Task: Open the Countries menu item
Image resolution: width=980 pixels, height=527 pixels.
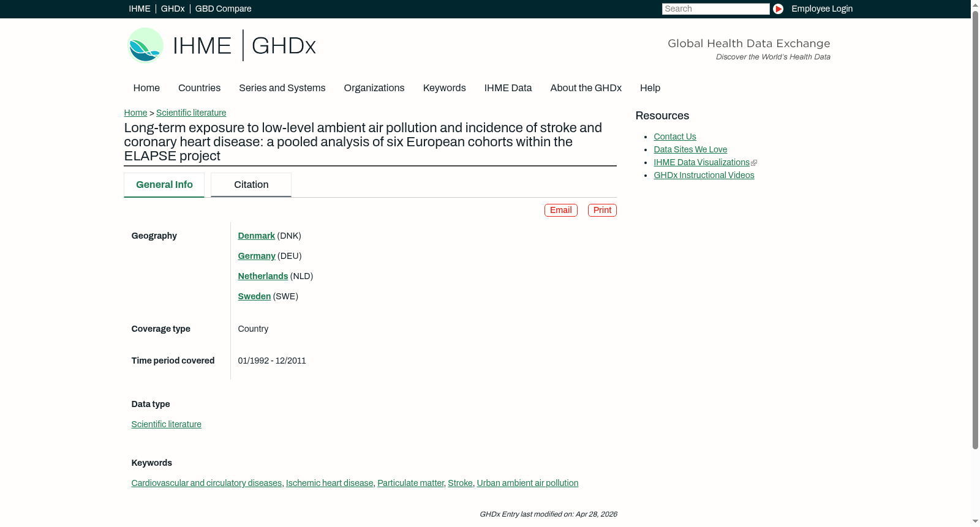Action: click(199, 88)
